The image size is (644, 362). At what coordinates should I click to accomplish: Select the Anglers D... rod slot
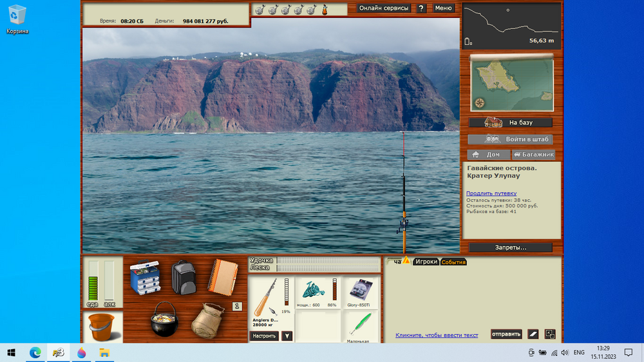click(x=271, y=302)
